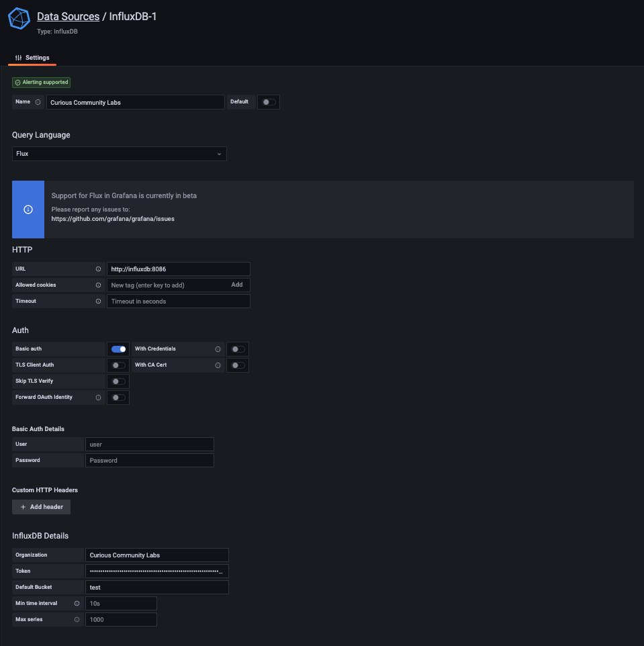The height and width of the screenshot is (646, 644).
Task: Disable the Basic auth toggle
Action: point(119,349)
